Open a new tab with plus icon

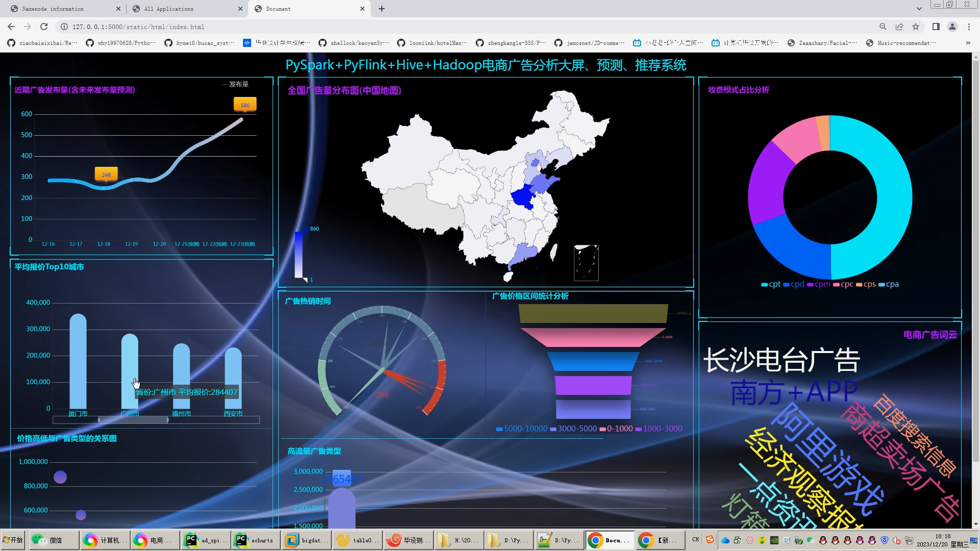382,9
